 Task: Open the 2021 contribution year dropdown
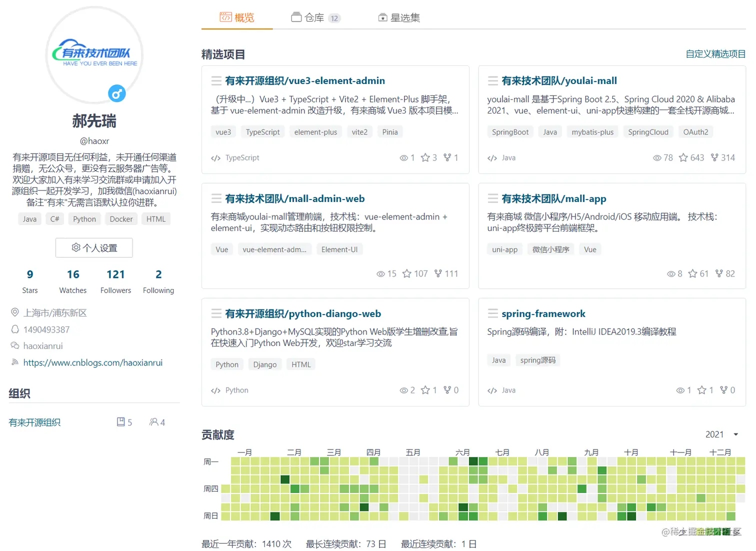(x=722, y=434)
